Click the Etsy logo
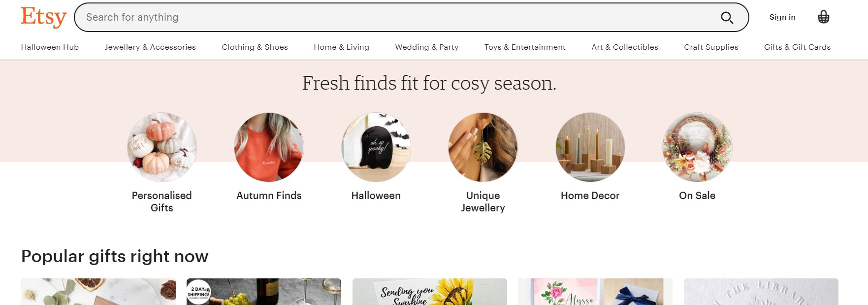 [x=43, y=17]
